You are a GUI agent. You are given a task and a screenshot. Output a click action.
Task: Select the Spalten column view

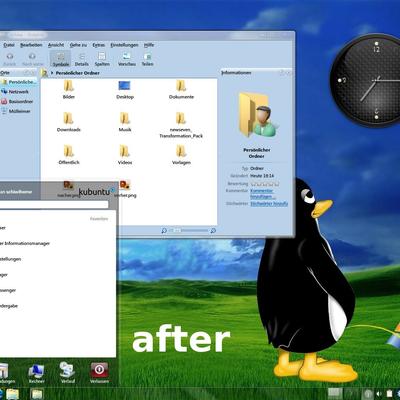[102, 59]
